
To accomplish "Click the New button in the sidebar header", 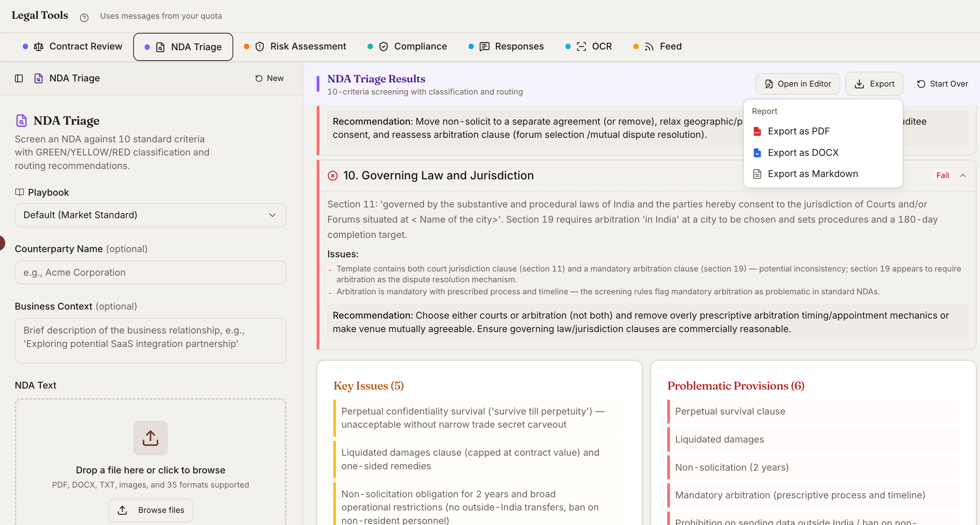I will point(269,78).
